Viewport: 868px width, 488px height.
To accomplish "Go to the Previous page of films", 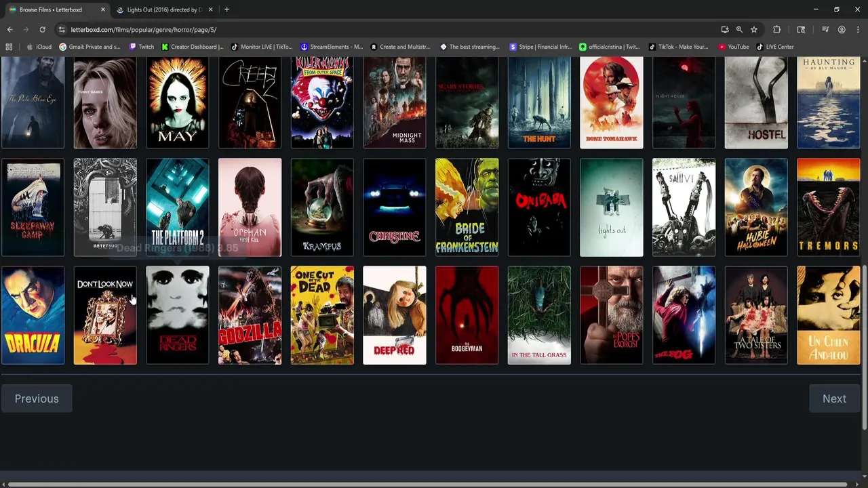I will [37, 399].
